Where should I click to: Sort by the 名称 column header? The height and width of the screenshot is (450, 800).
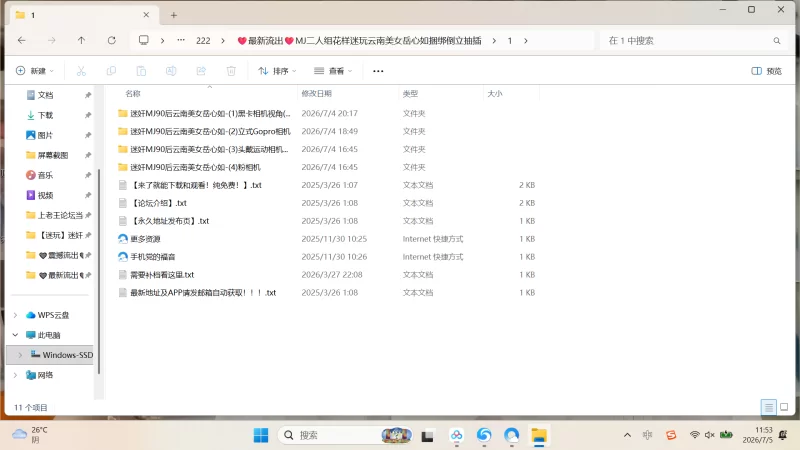point(209,94)
